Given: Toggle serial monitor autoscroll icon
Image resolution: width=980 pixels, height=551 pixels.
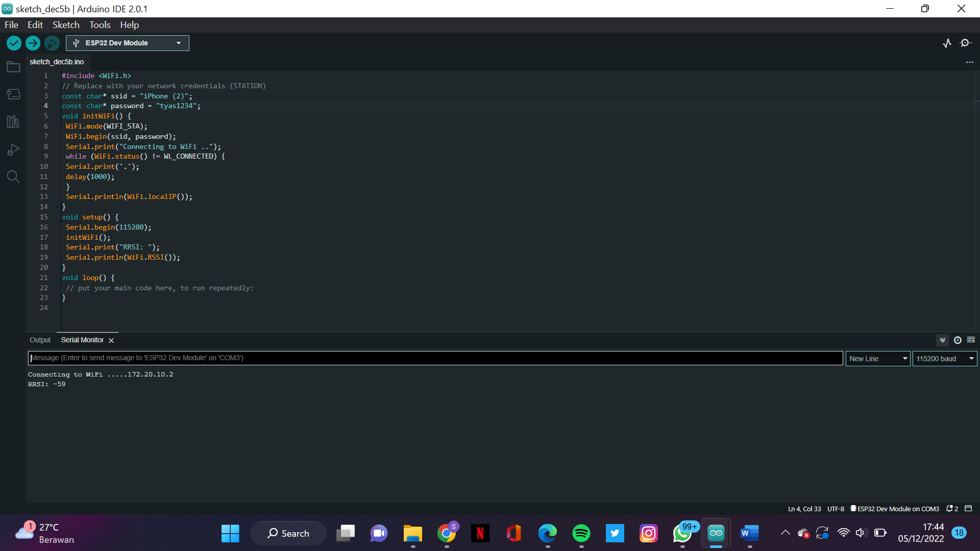Looking at the screenshot, I should pyautogui.click(x=943, y=340).
